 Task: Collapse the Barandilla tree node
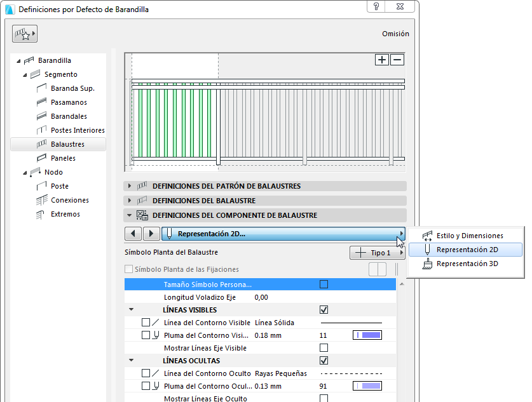click(x=18, y=61)
